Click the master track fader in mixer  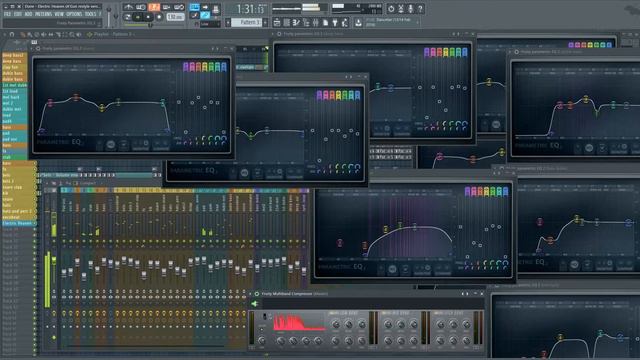[54, 260]
